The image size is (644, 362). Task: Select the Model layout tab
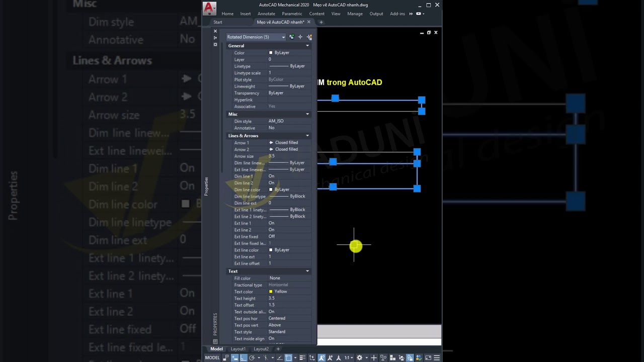[x=216, y=349]
